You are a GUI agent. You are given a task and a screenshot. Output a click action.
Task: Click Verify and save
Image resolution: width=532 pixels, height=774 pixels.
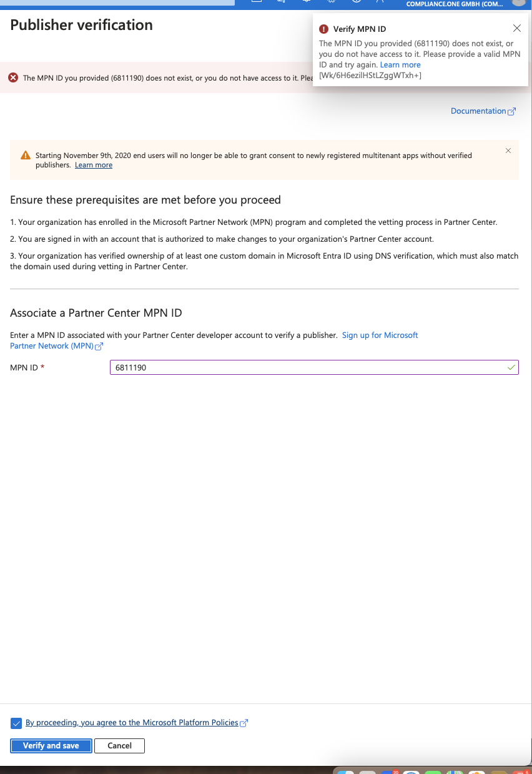point(51,745)
